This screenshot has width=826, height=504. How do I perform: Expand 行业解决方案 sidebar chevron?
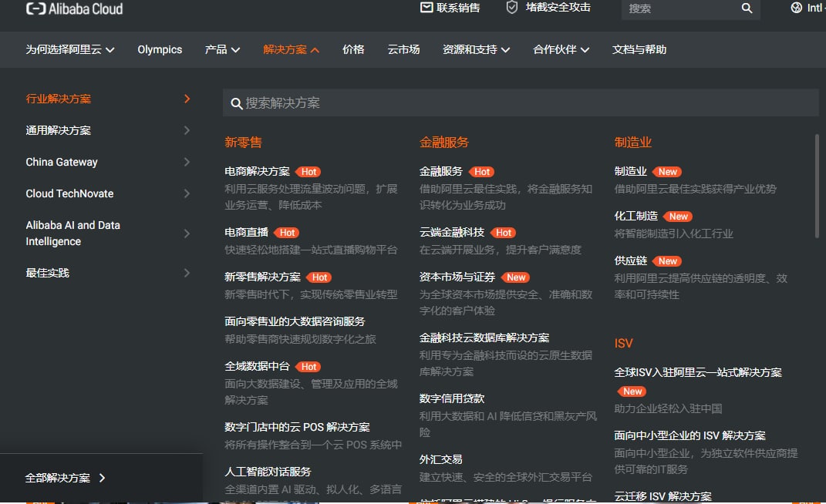pos(187,99)
